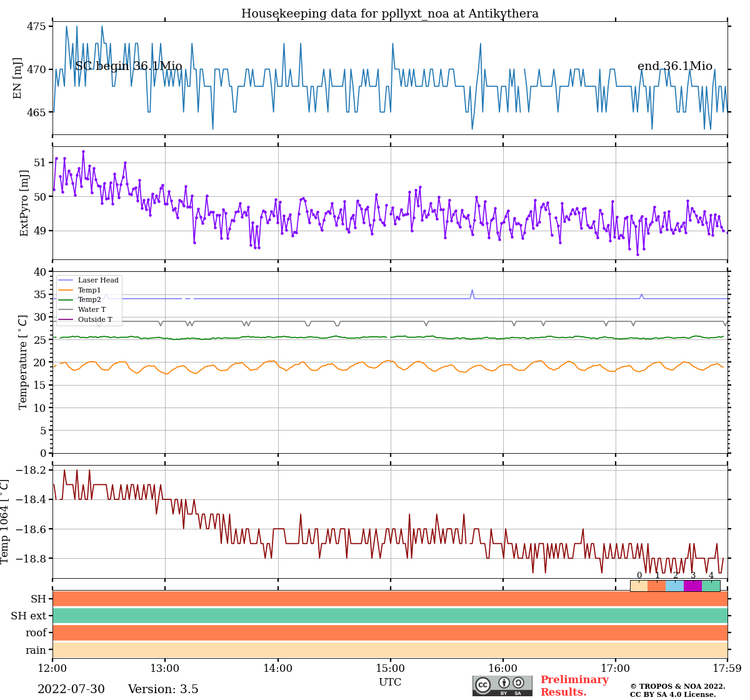Click the 'Laser Head' legend entry
Screen dimensions: 750x700
tap(88, 281)
